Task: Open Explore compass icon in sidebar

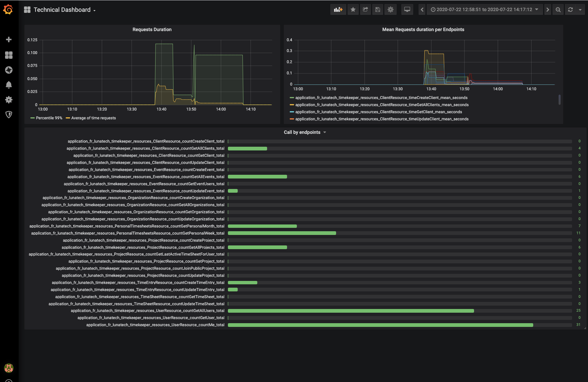Action: point(9,70)
